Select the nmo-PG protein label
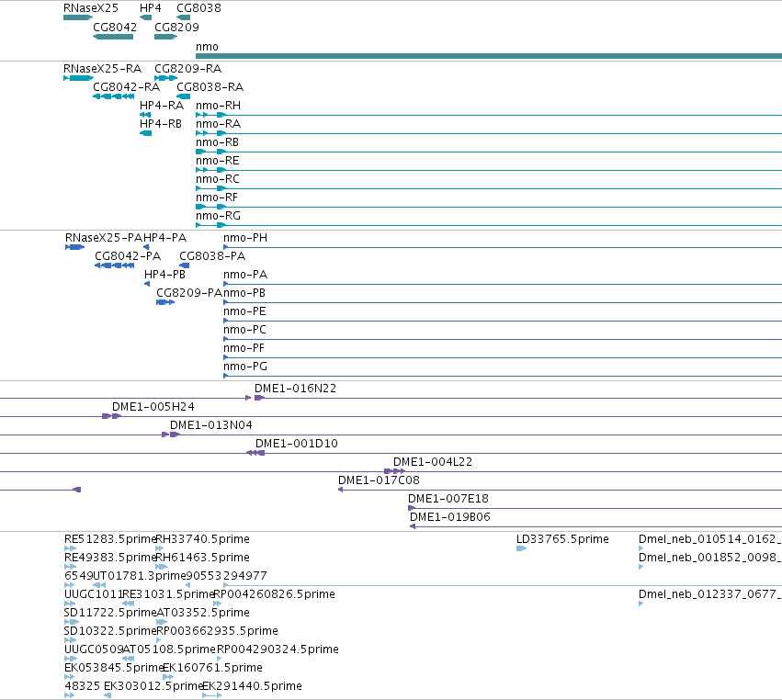The width and height of the screenshot is (782, 700). (245, 367)
